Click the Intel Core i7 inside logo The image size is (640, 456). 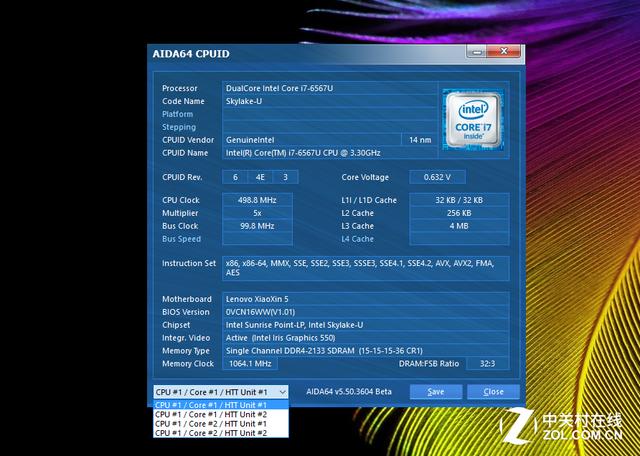tap(473, 120)
